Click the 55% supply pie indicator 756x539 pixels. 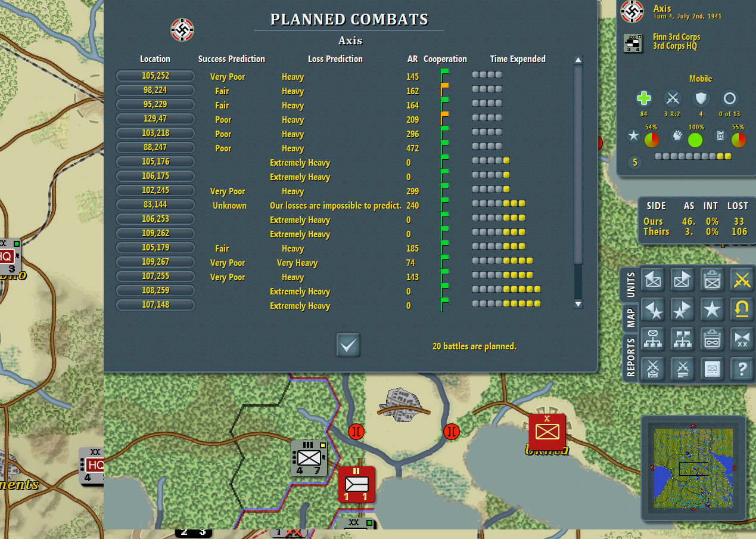tap(739, 140)
